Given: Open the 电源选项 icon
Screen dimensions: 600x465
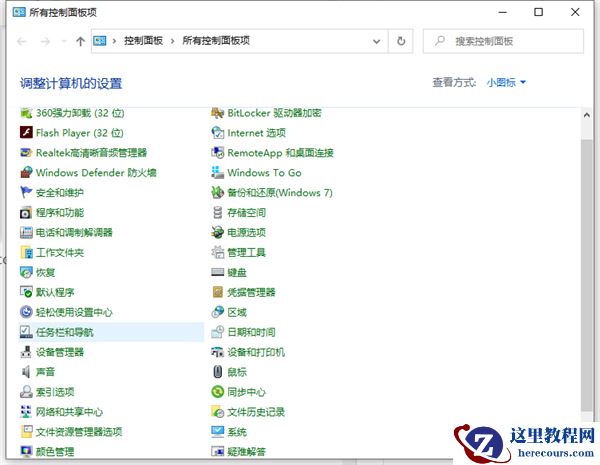Looking at the screenshot, I should tap(217, 232).
